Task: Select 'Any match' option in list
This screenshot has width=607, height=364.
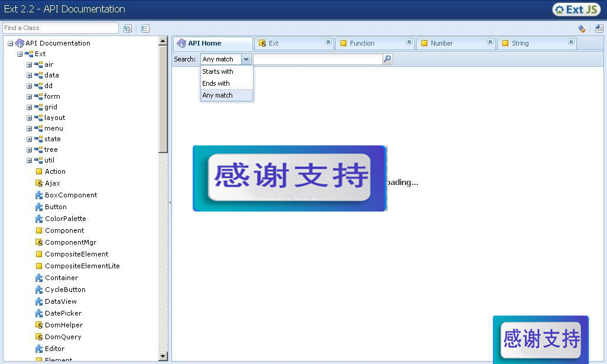Action: (x=227, y=95)
